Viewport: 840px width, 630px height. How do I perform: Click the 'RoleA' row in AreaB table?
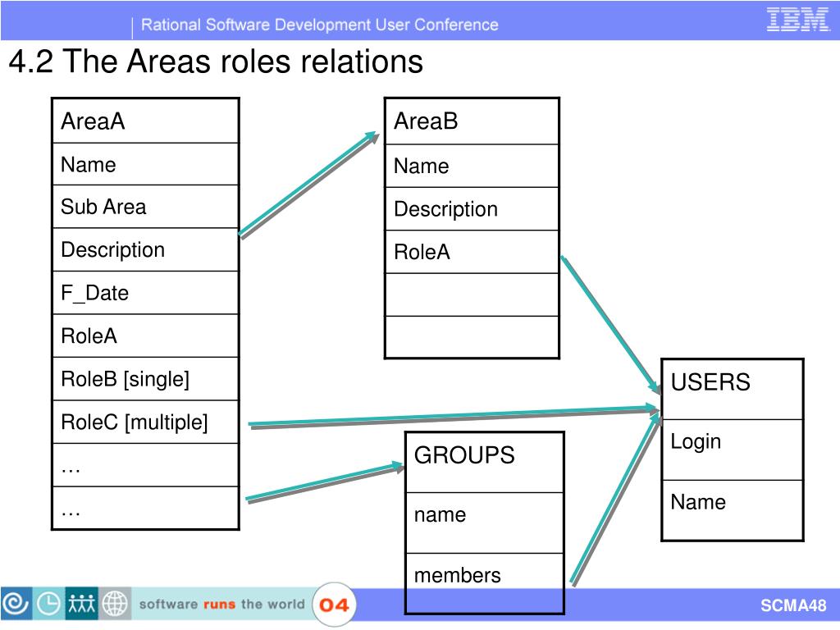(472, 252)
